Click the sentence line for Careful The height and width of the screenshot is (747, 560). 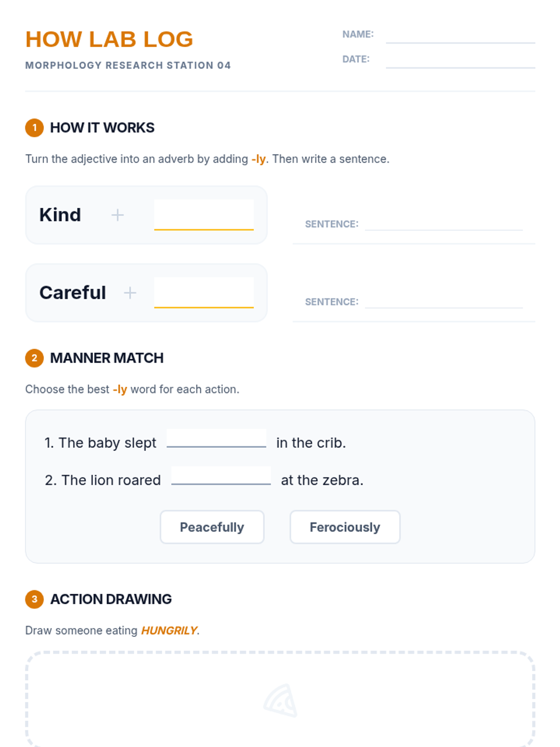(x=443, y=302)
